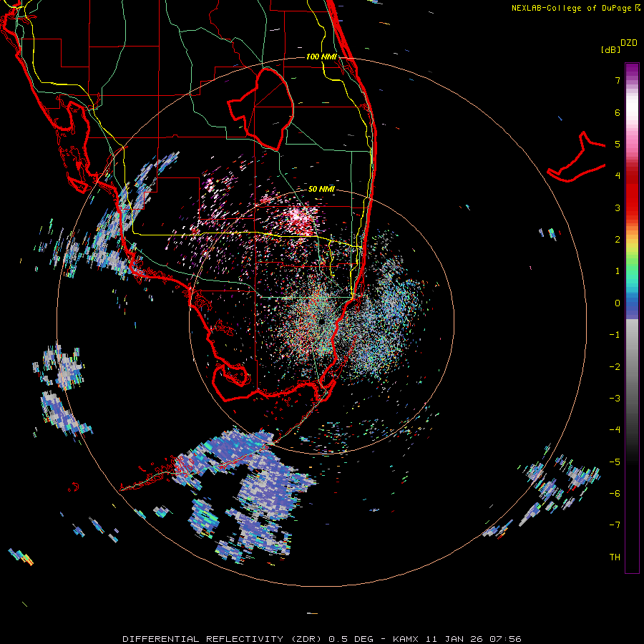Click the 4 dB label beside the scale
Screen dimensions: 644x644
coord(618,176)
